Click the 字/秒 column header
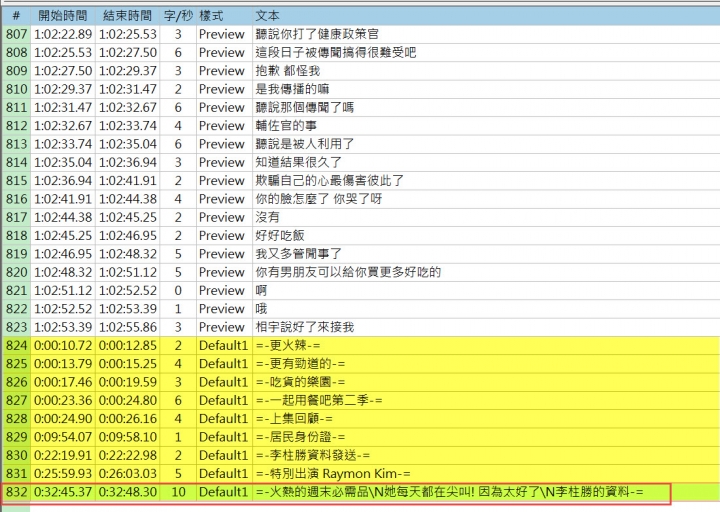 click(178, 16)
